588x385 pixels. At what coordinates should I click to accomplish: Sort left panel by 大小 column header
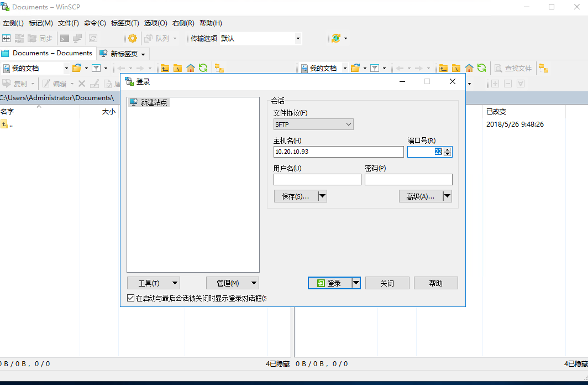click(x=99, y=111)
